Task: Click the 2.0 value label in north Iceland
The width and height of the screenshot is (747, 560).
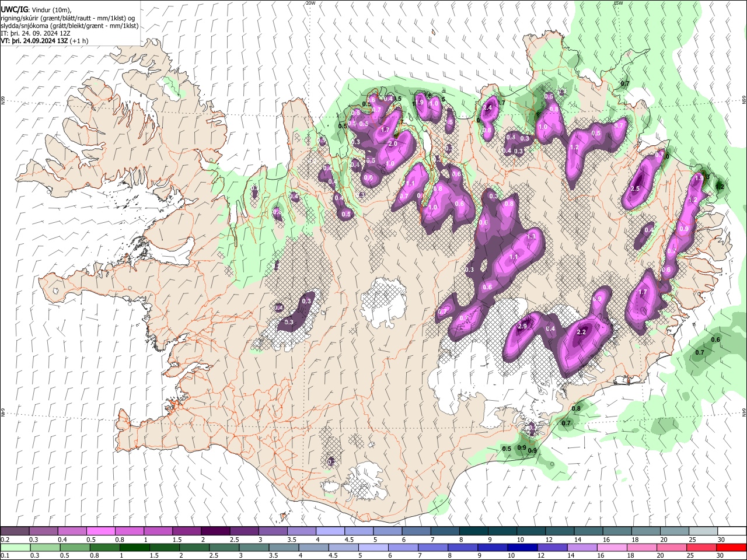Action: tap(393, 143)
